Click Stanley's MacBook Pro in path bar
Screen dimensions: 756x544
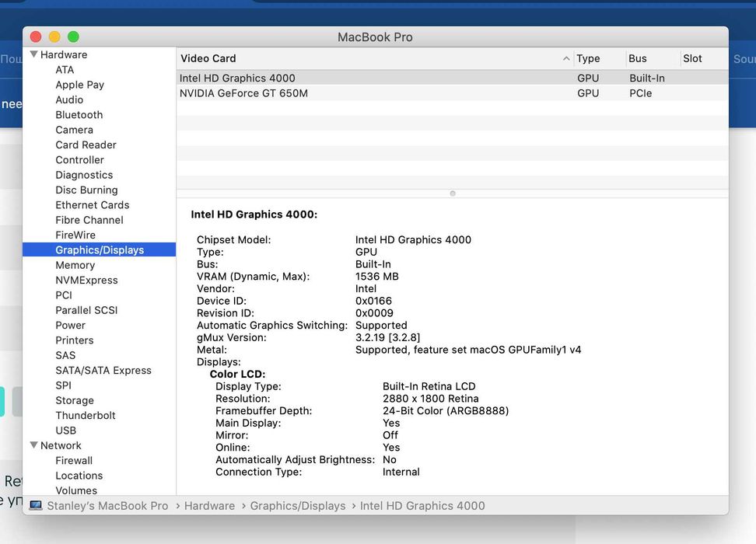(x=107, y=505)
